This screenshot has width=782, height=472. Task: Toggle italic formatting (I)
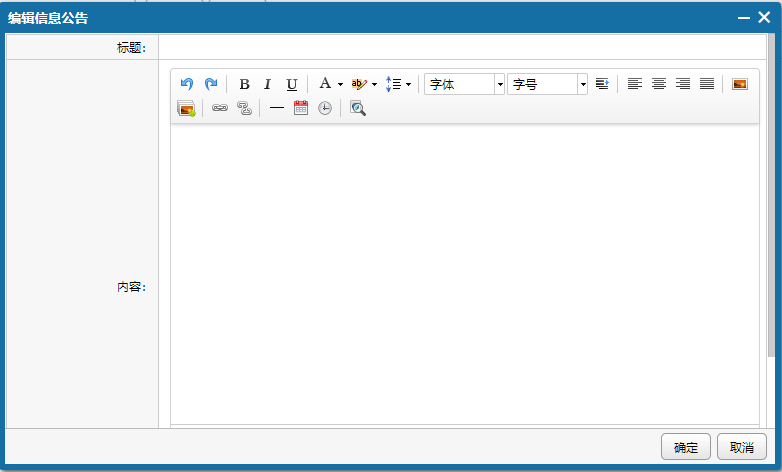[268, 84]
